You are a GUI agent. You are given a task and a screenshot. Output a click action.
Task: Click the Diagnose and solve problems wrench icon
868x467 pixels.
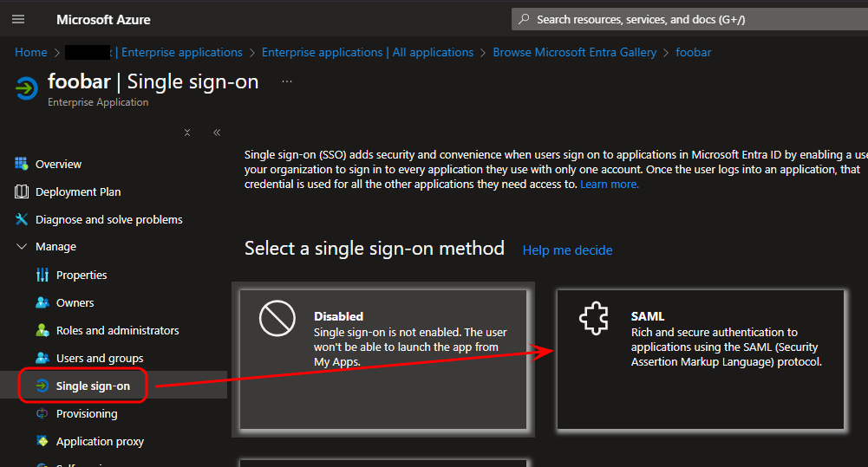[22, 219]
